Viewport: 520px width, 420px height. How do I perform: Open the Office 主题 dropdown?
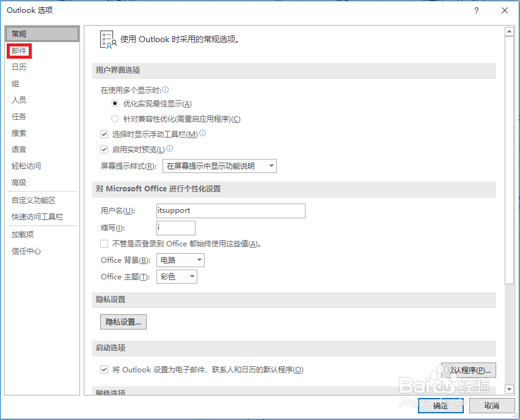[x=177, y=277]
